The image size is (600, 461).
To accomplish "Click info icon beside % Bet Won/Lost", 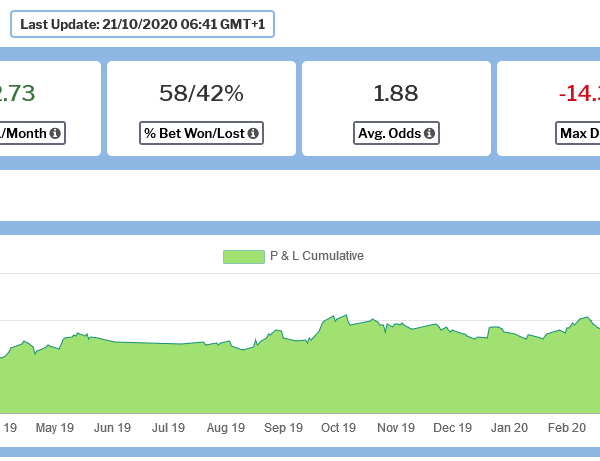I will (x=253, y=133).
